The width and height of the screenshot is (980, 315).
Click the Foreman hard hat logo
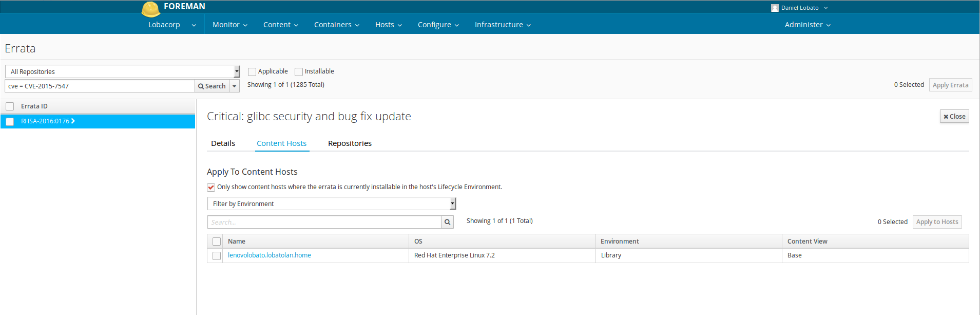pyautogui.click(x=150, y=9)
